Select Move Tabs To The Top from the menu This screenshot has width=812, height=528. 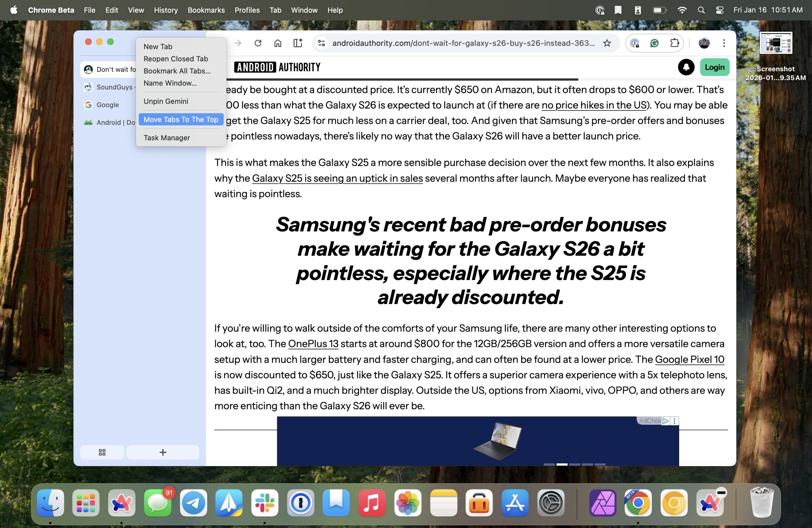181,119
